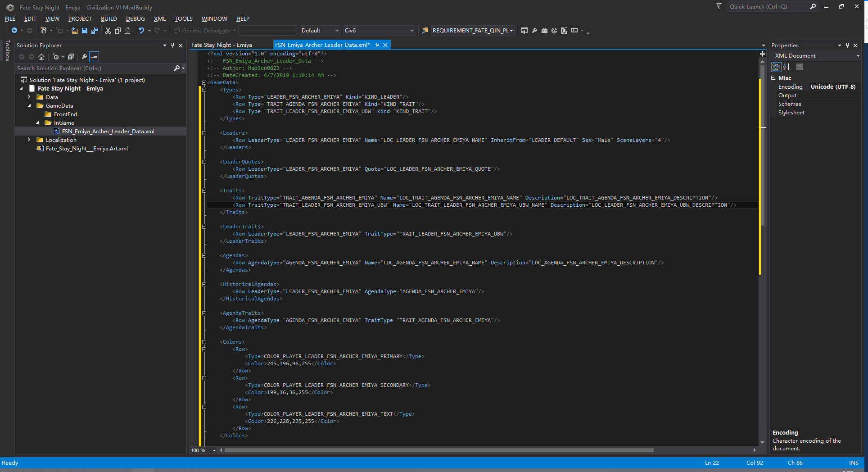Click the Navigate Backward arrow in toolbar

click(14, 31)
